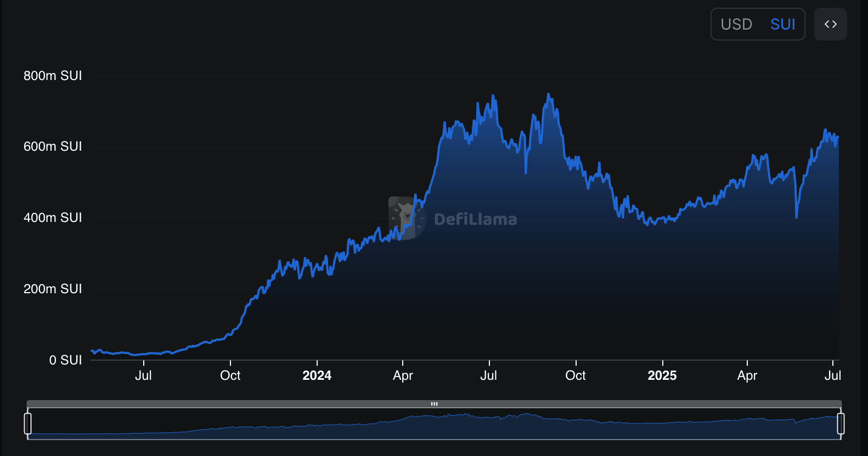Click the 2024 x-axis label
The height and width of the screenshot is (456, 868).
coord(317,375)
